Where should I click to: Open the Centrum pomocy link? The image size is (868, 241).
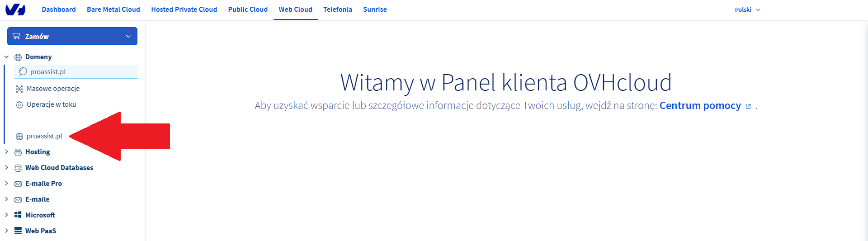click(x=700, y=106)
